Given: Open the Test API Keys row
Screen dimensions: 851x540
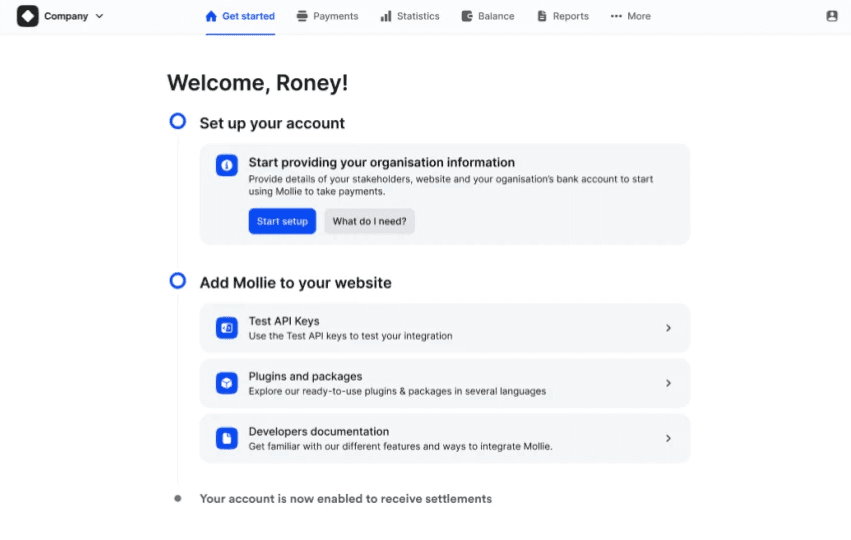Looking at the screenshot, I should pyautogui.click(x=444, y=328).
